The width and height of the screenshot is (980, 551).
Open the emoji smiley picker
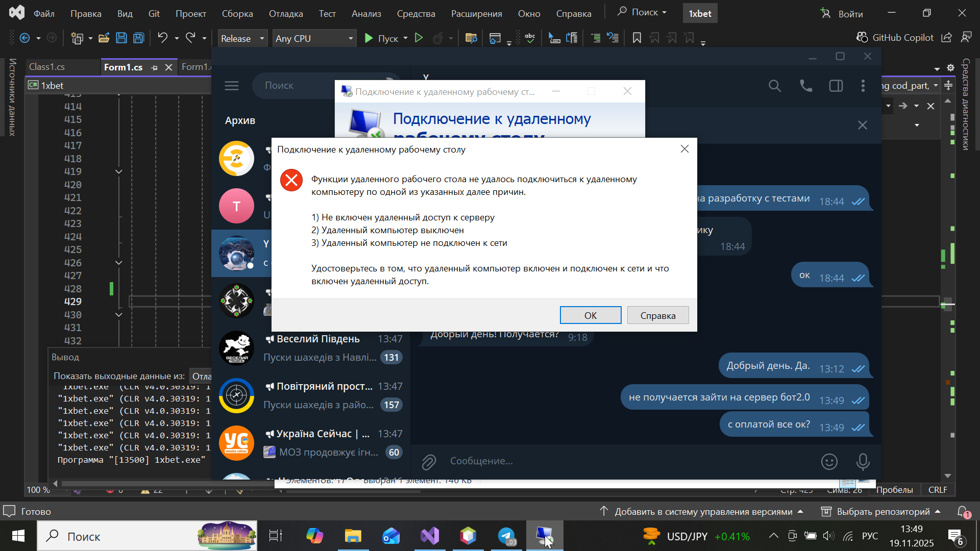pyautogui.click(x=829, y=462)
